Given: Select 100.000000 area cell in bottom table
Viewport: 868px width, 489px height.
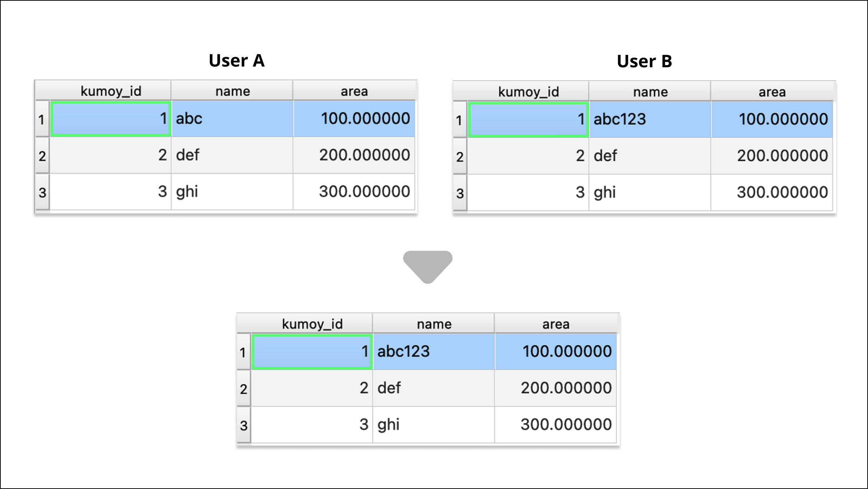Looking at the screenshot, I should click(x=556, y=352).
